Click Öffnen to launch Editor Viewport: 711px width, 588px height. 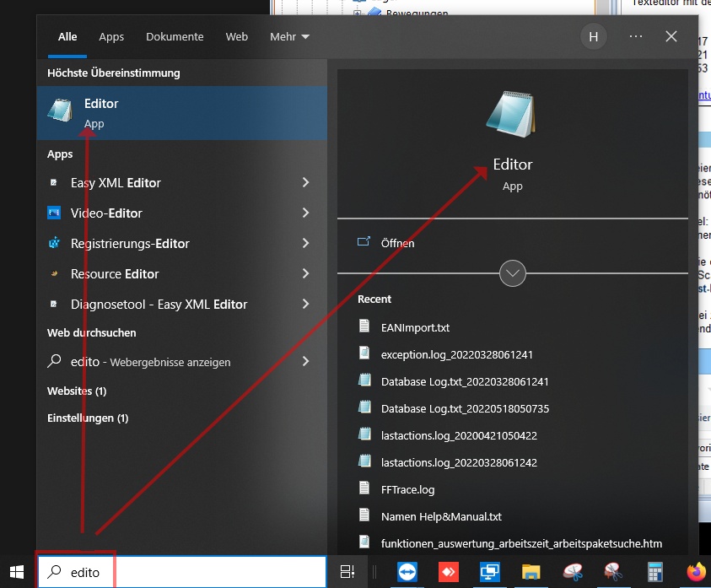pyautogui.click(x=397, y=243)
